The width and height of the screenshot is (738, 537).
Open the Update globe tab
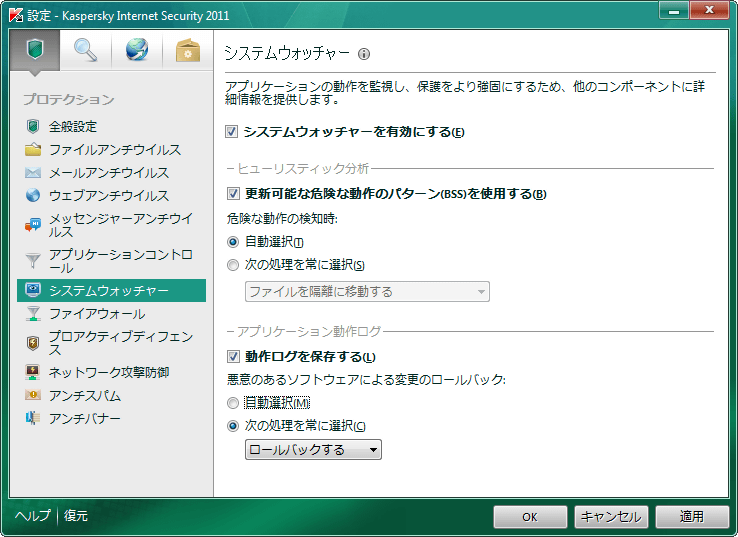click(136, 50)
